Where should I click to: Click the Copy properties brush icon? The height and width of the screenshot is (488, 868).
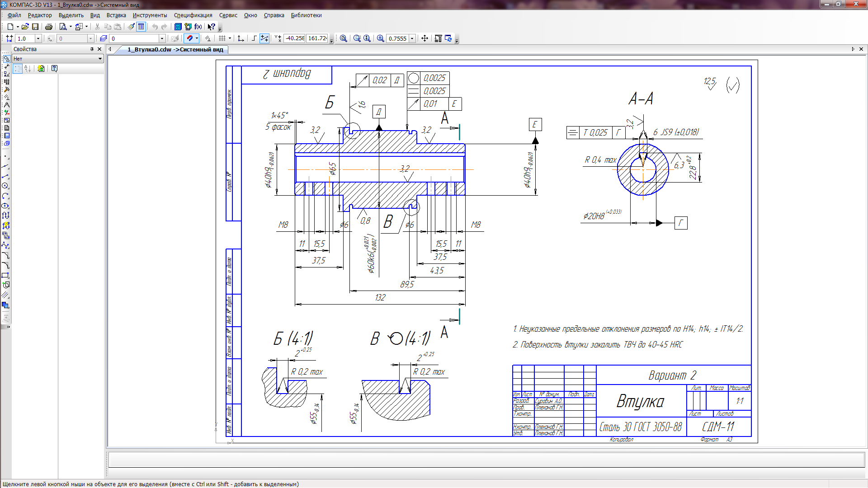[x=131, y=27]
